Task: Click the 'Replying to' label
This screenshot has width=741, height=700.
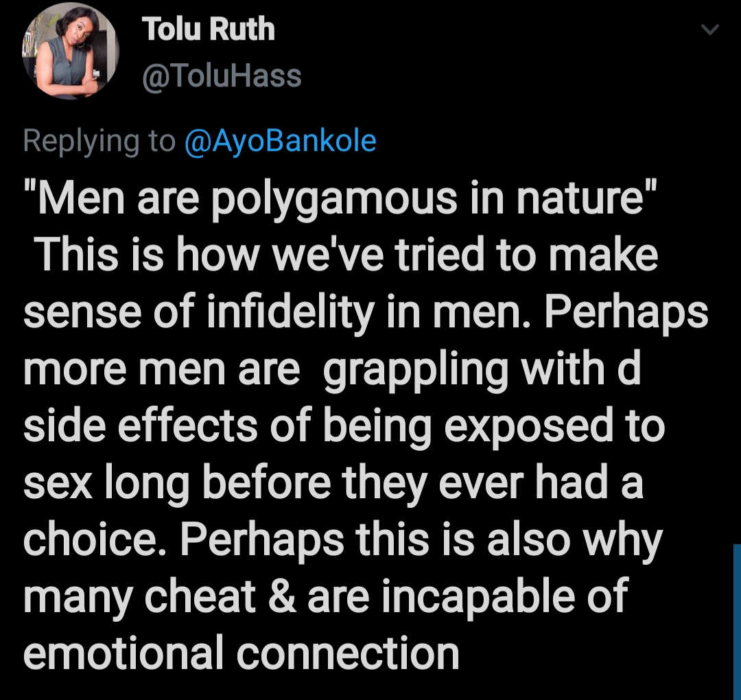Action: pyautogui.click(x=99, y=141)
